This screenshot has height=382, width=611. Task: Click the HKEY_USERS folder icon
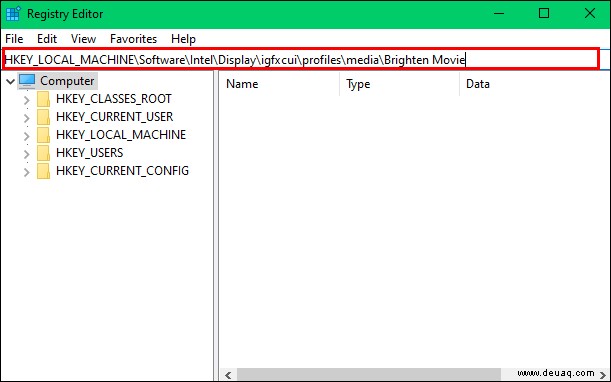(43, 153)
